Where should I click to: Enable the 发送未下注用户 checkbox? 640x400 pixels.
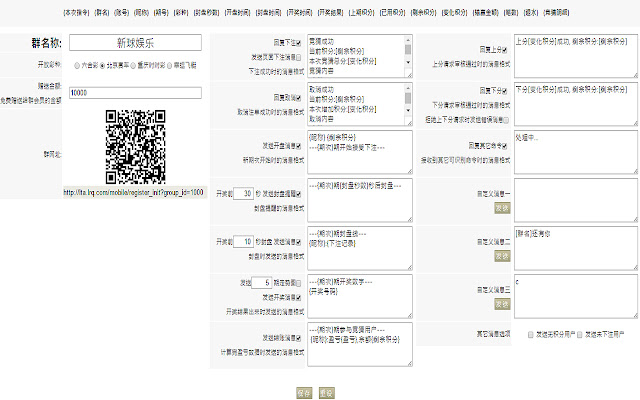pos(580,335)
